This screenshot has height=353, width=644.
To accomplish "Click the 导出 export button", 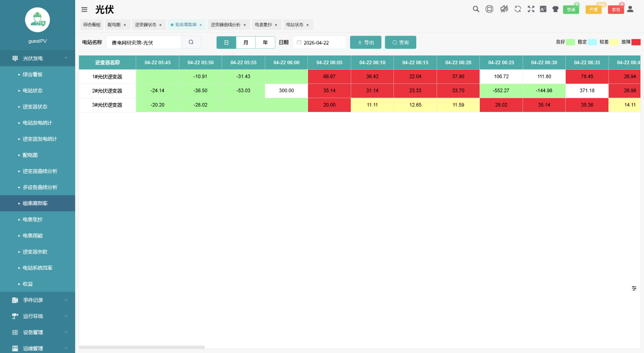I will point(365,43).
